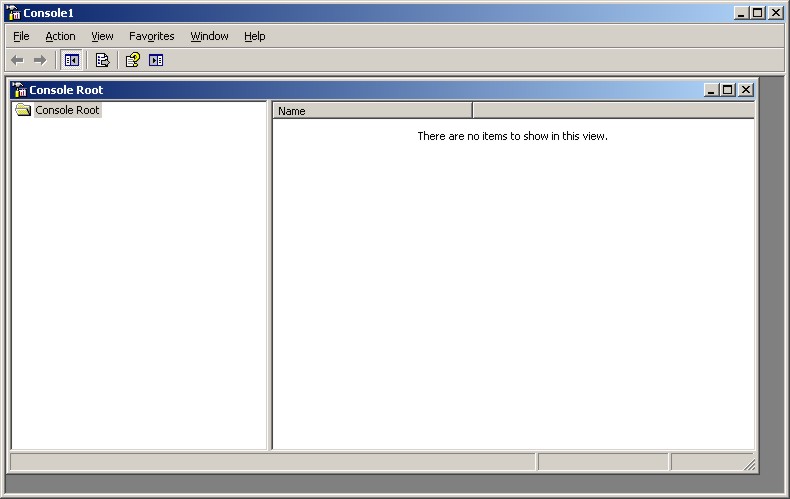Close the main Console1 window
Viewport: 790px width, 499px height.
[776, 13]
